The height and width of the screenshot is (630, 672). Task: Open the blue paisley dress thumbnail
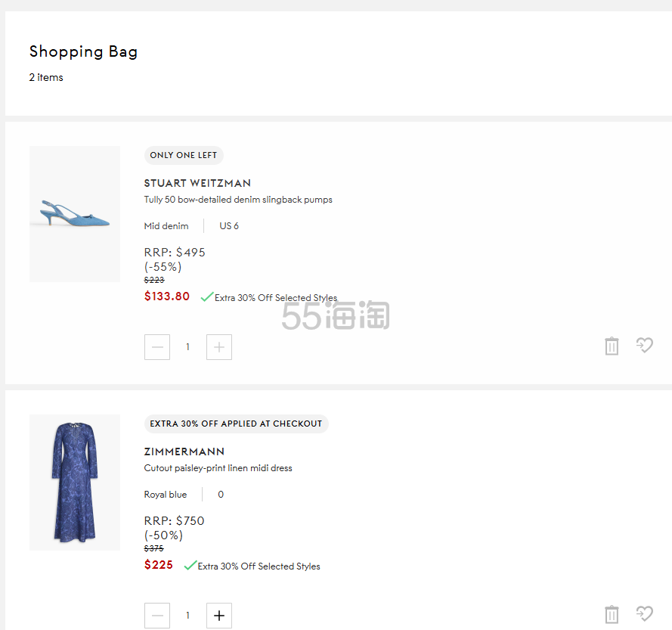(x=75, y=483)
